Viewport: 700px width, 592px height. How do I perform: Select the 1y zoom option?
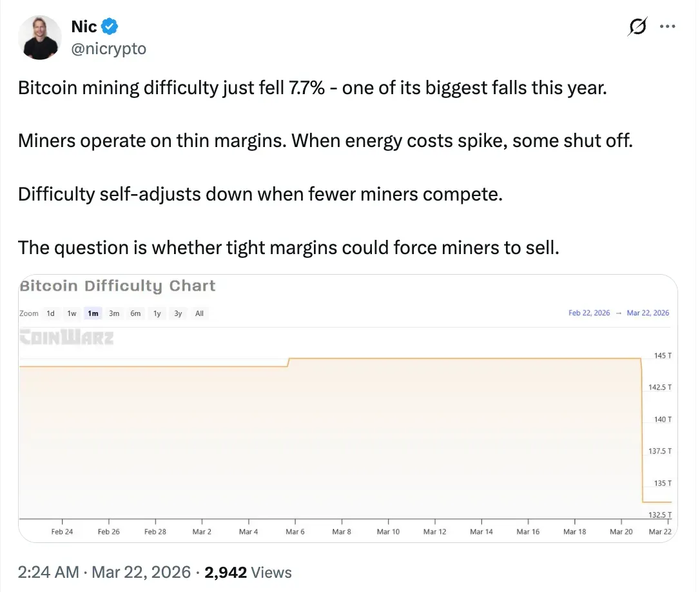point(157,313)
